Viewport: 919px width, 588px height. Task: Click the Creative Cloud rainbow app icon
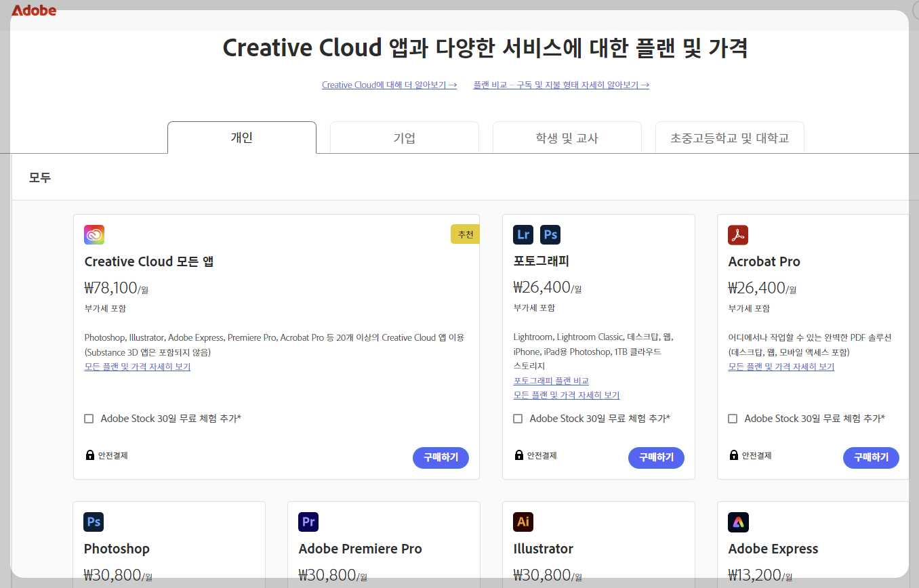tap(94, 235)
